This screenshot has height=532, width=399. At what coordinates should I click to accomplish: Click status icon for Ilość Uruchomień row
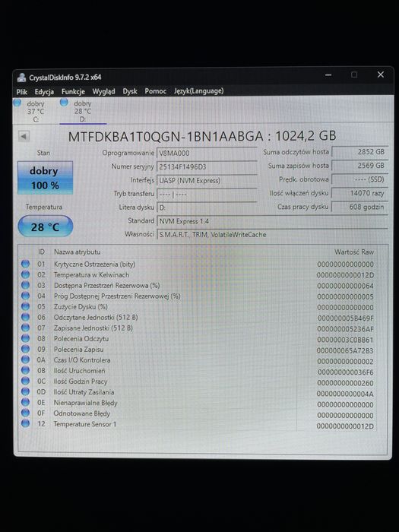pos(25,370)
